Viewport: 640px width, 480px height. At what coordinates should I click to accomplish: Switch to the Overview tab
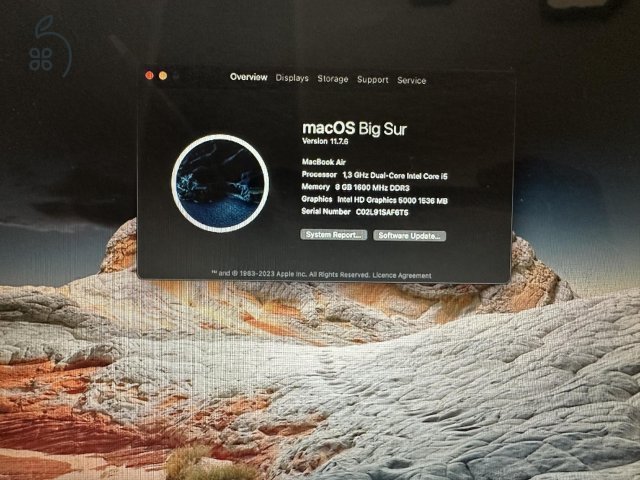point(249,77)
